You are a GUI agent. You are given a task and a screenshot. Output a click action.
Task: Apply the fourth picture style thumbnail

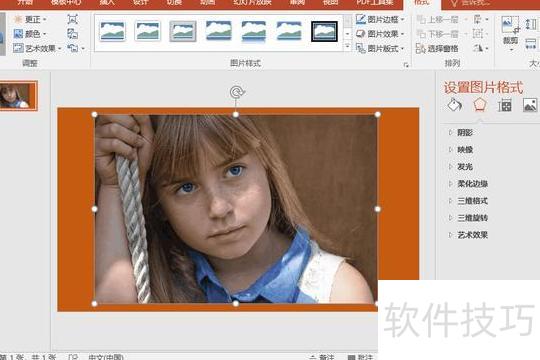pyautogui.click(x=218, y=31)
